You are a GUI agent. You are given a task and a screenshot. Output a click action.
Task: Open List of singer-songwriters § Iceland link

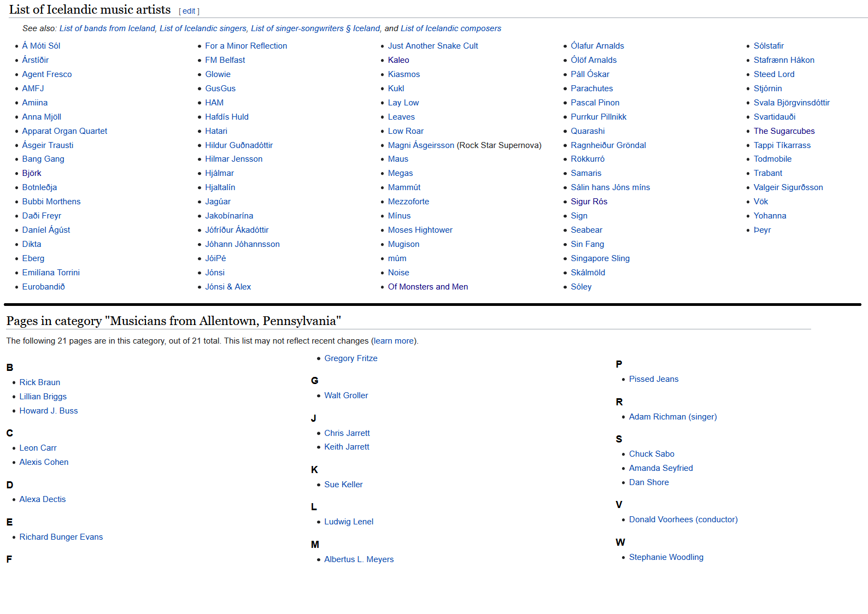click(316, 28)
